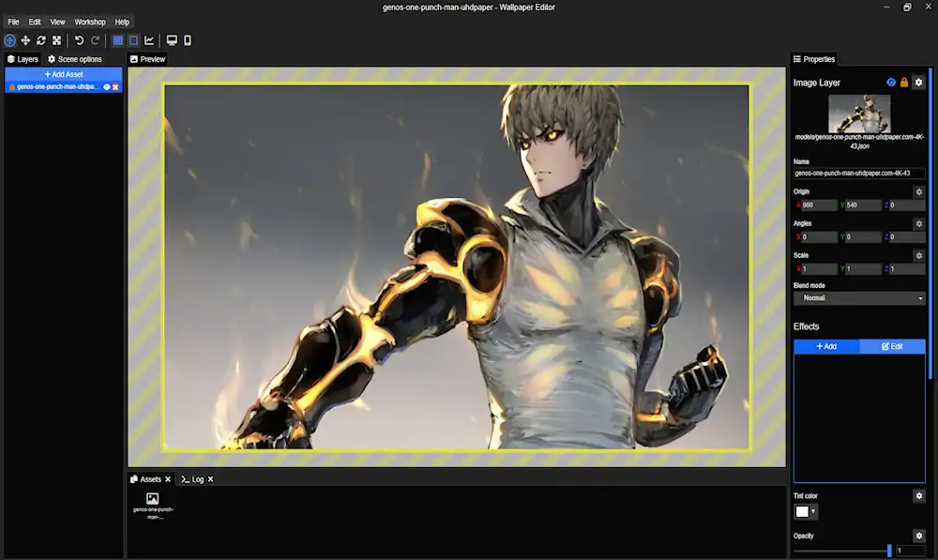The image size is (938, 560).
Task: Select the Preview tab
Action: point(147,59)
